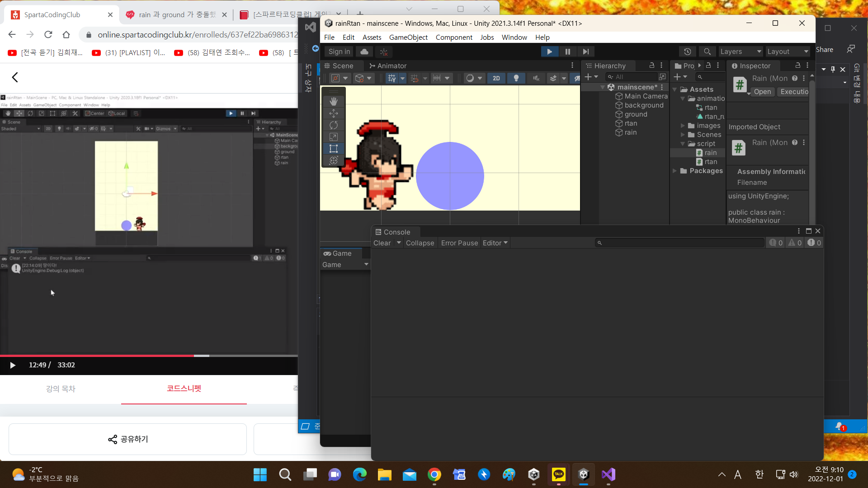
Task: Start Play mode in Unity
Action: (x=550, y=52)
